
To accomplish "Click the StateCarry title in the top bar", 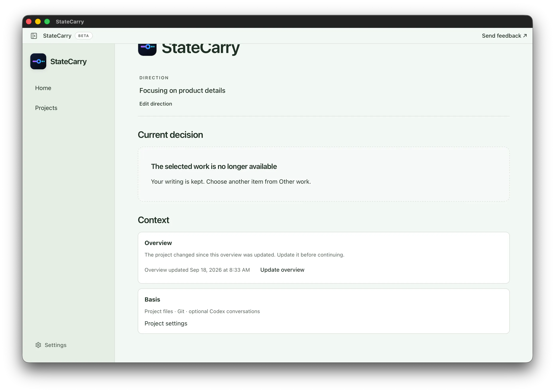I will pos(57,36).
